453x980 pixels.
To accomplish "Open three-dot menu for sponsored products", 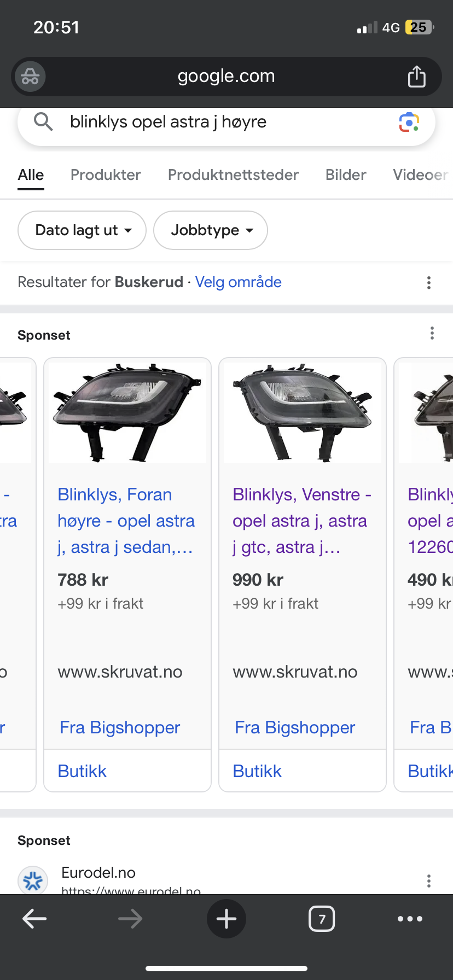I will pyautogui.click(x=432, y=334).
